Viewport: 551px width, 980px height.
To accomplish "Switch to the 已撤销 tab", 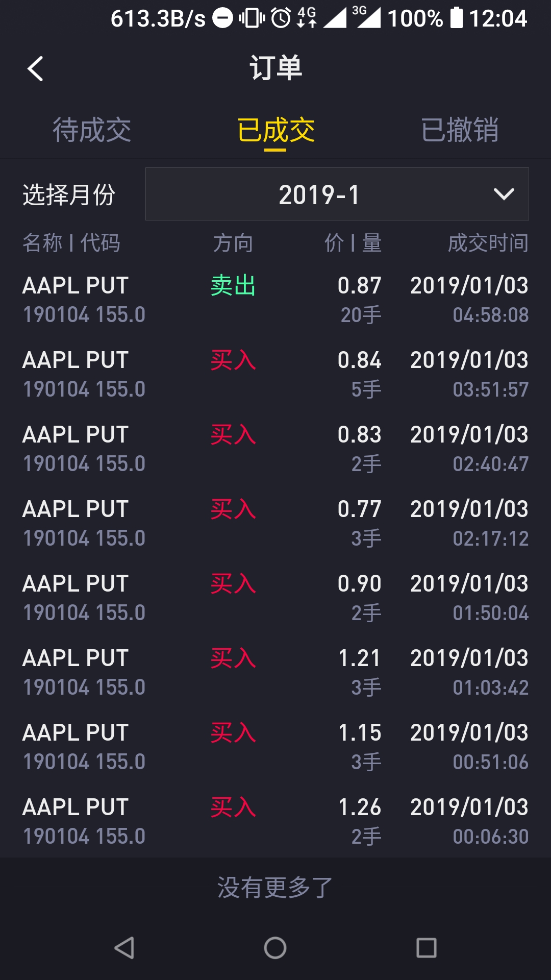I will click(459, 130).
